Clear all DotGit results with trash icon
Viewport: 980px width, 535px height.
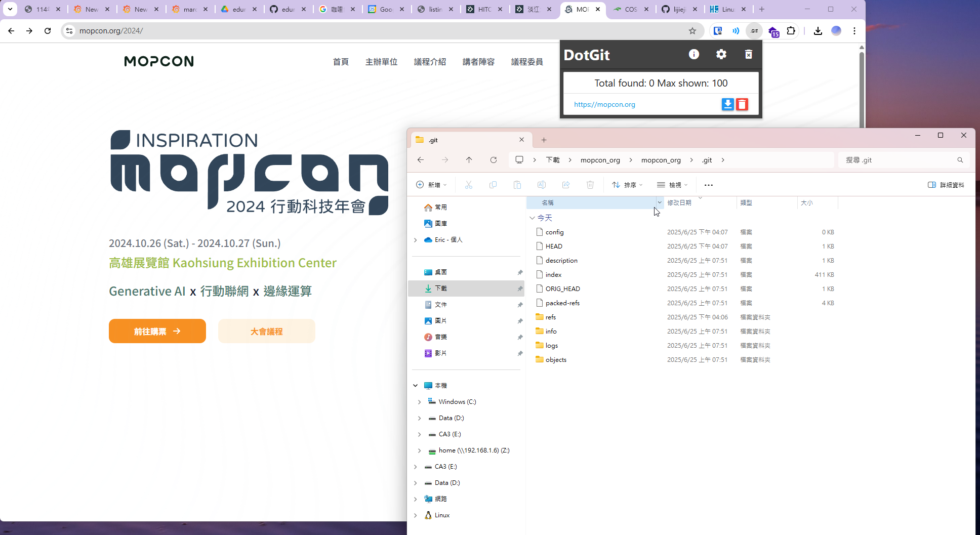748,54
